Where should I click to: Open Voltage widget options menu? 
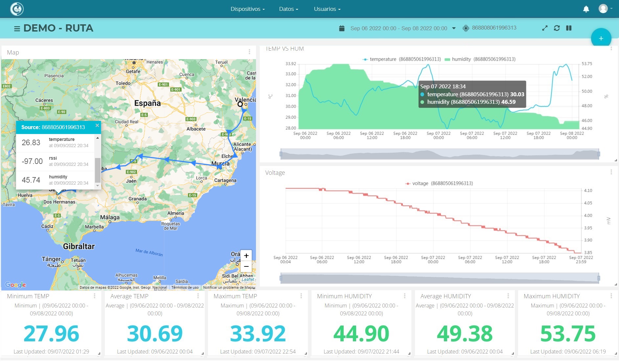tap(611, 172)
